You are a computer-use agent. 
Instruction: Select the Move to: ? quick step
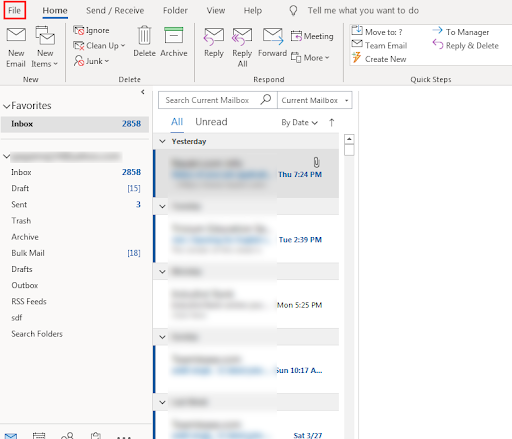tap(377, 32)
